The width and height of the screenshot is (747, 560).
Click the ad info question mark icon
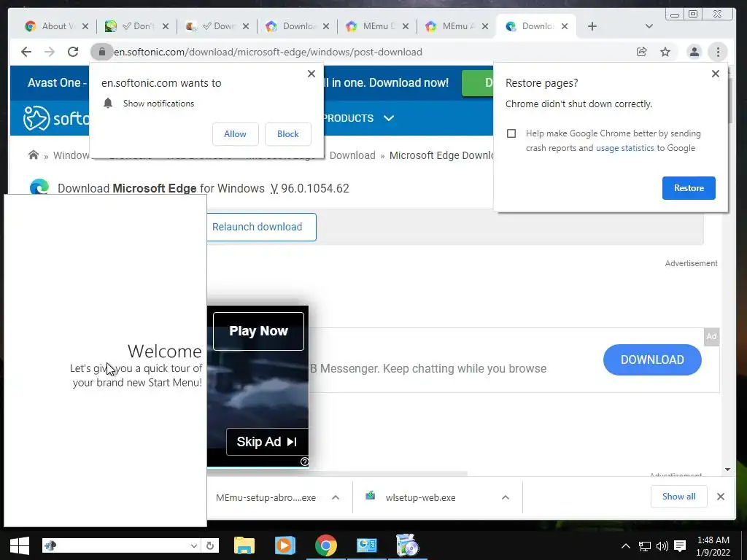304,462
